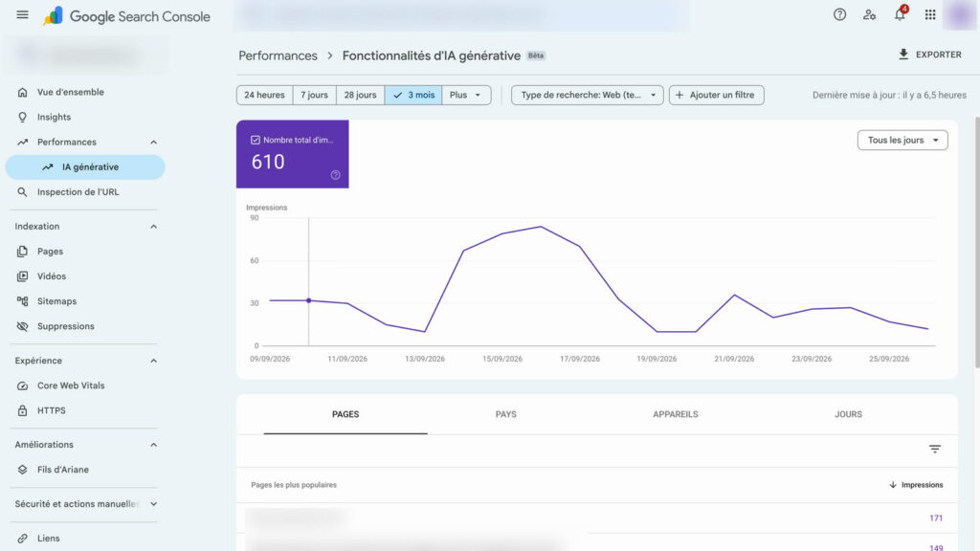Open the help question mark icon
The height and width of the screenshot is (551, 980).
point(839,14)
